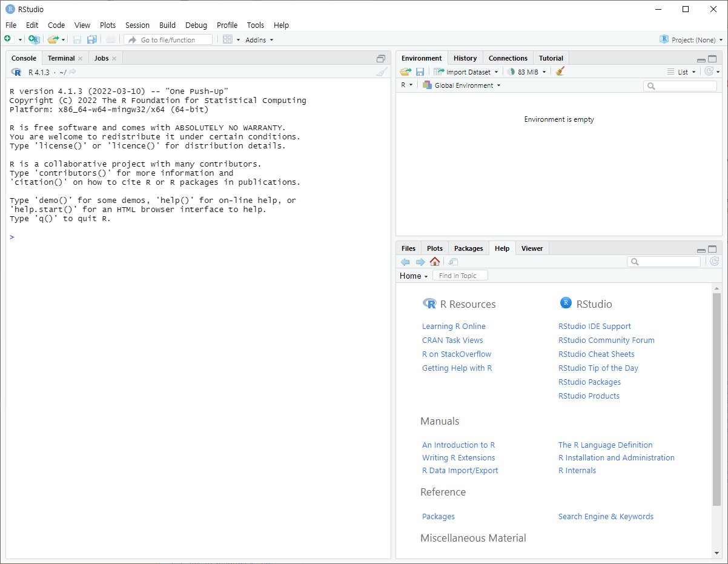The height and width of the screenshot is (564, 728).
Task: Click the Help search field
Action: [664, 262]
